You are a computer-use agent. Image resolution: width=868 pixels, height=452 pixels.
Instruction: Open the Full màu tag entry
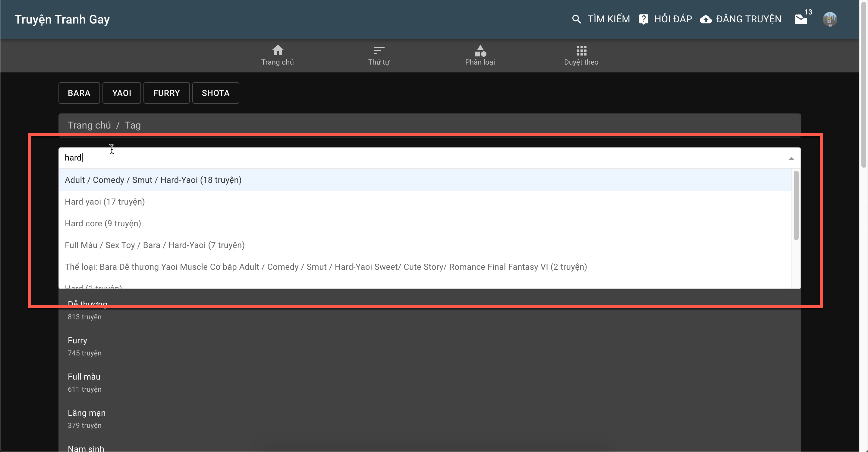[x=84, y=377]
